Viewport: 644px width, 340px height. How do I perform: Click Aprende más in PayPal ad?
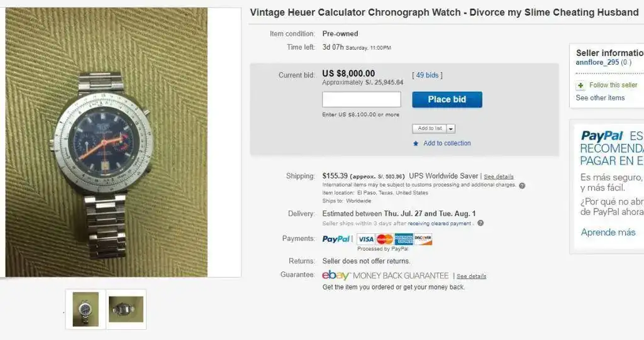(x=608, y=233)
